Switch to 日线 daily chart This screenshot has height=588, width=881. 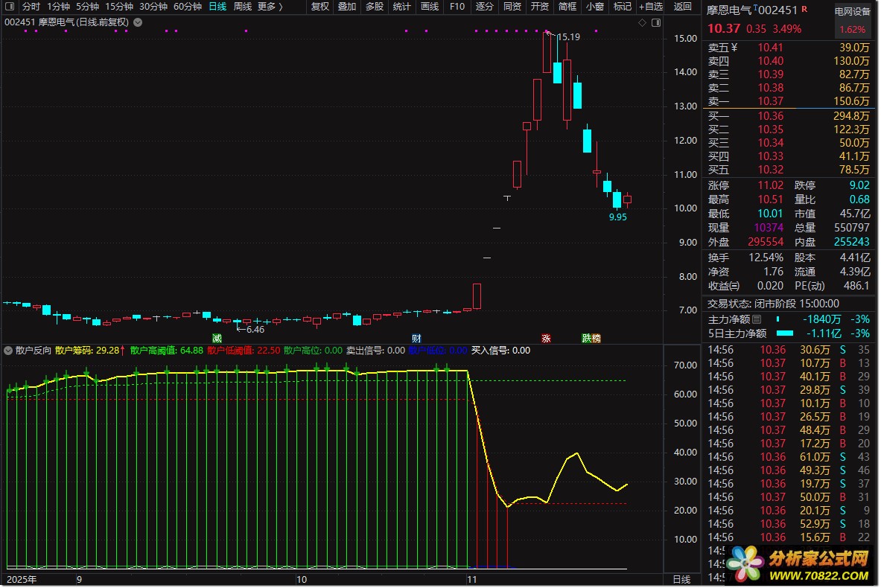pyautogui.click(x=217, y=6)
